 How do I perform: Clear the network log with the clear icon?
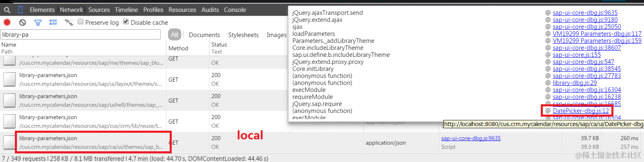point(23,22)
